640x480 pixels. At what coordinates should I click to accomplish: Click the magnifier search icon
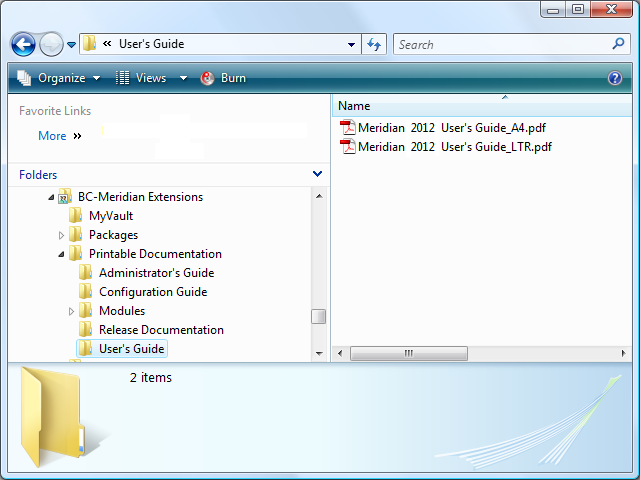[x=618, y=43]
